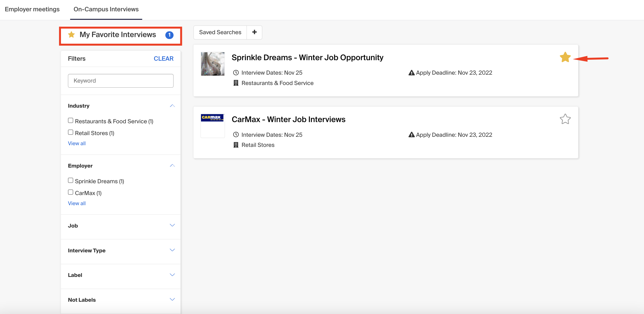Expand the Interview Type filter
644x314 pixels.
pyautogui.click(x=172, y=250)
